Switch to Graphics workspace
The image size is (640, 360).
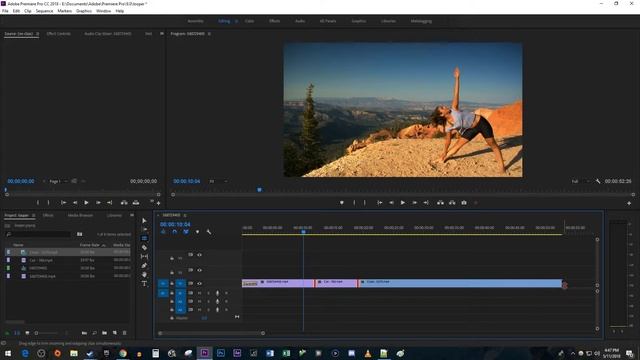coord(359,21)
